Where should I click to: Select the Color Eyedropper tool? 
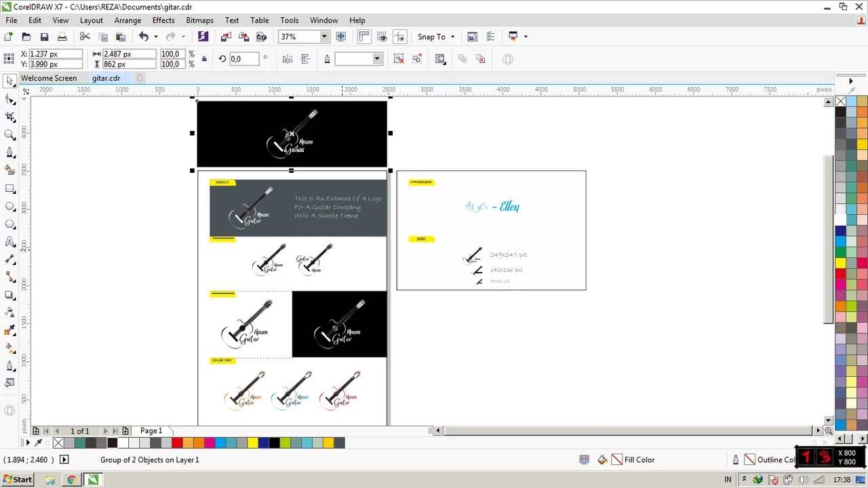[x=9, y=331]
